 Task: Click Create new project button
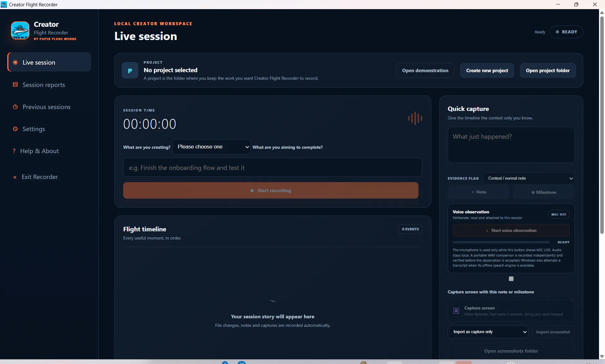[x=487, y=71]
